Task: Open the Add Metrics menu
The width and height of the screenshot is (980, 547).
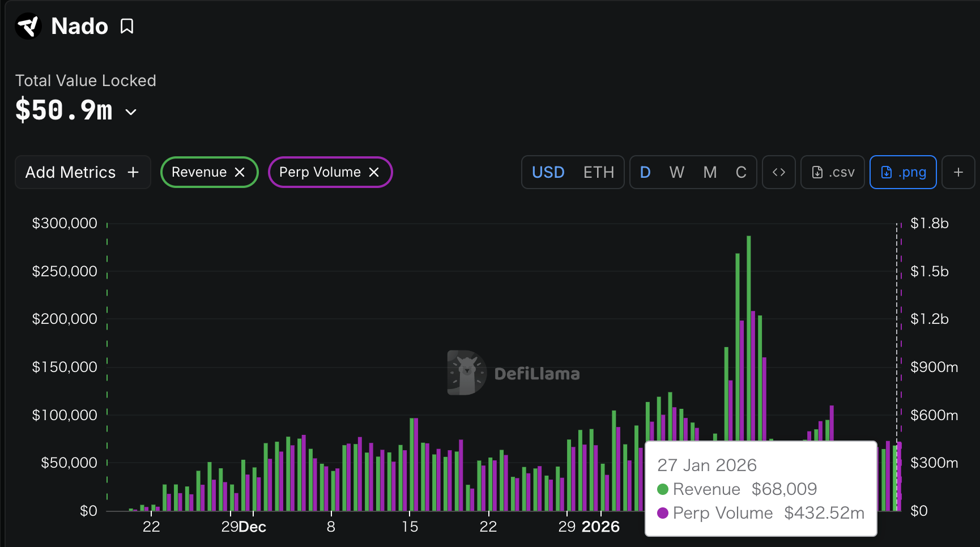Action: 83,172
